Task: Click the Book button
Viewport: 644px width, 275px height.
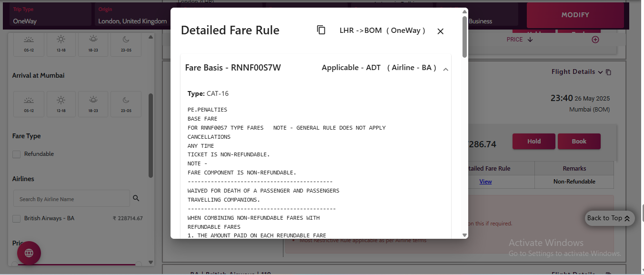Action: [x=579, y=142]
